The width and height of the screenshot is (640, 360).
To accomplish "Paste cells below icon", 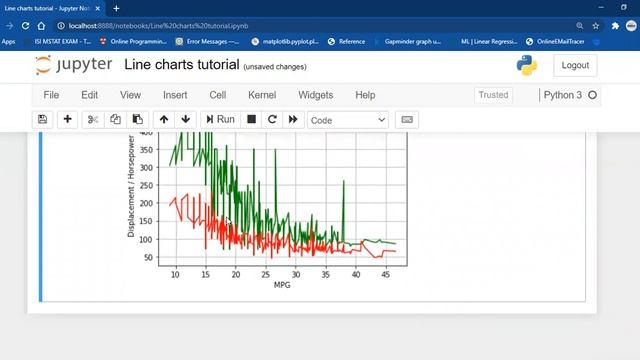I will pos(138,120).
